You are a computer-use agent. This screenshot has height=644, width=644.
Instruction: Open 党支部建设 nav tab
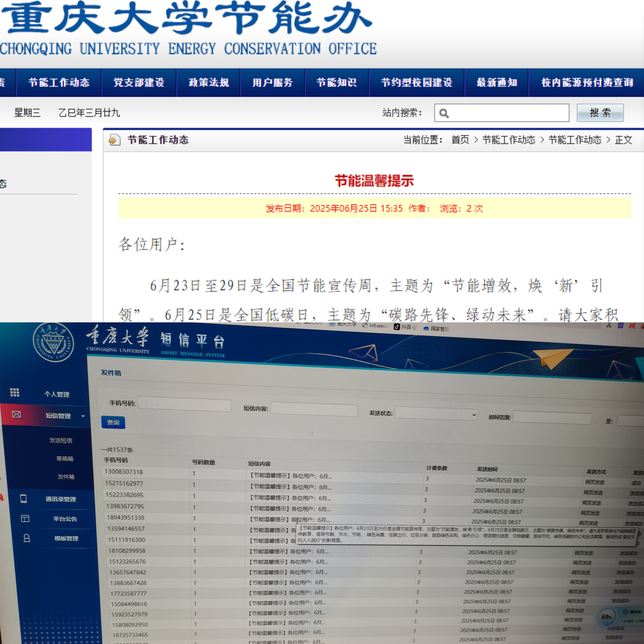139,82
